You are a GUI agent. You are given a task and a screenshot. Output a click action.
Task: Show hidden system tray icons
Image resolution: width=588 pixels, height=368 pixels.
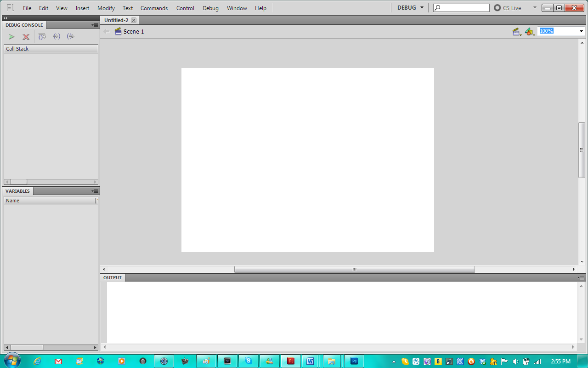(394, 362)
